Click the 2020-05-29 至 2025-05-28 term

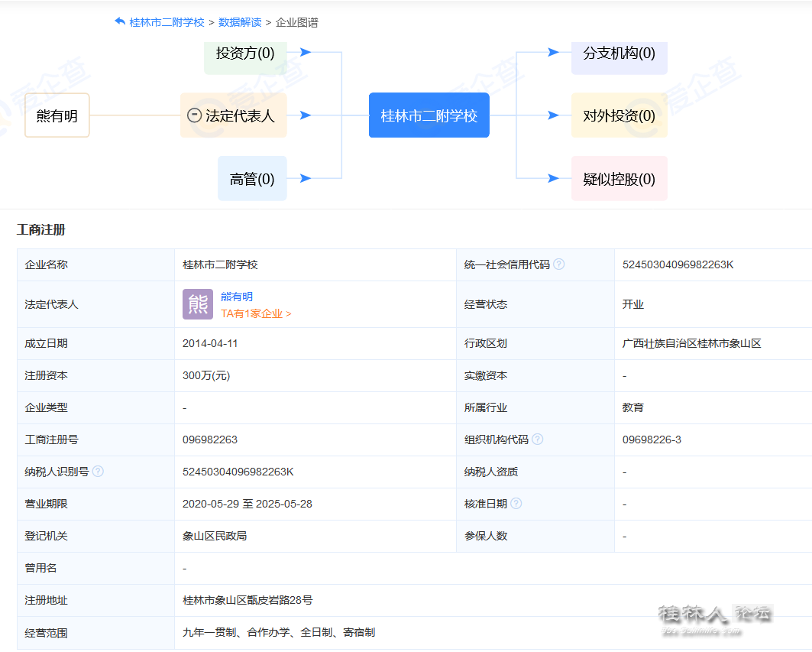point(247,504)
